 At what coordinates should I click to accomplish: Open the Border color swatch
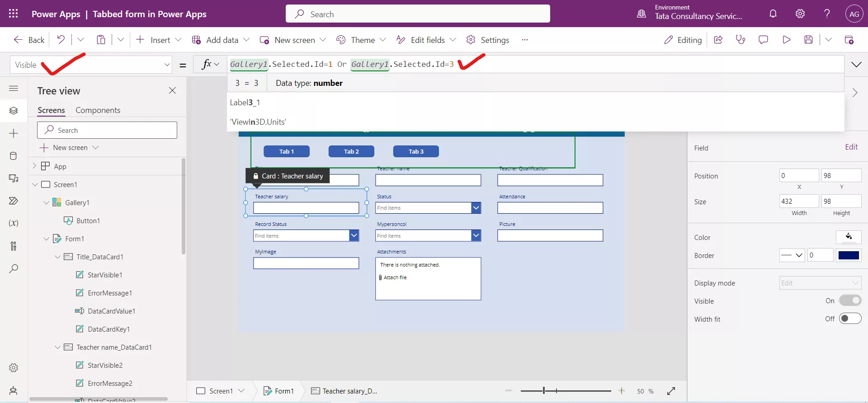849,255
